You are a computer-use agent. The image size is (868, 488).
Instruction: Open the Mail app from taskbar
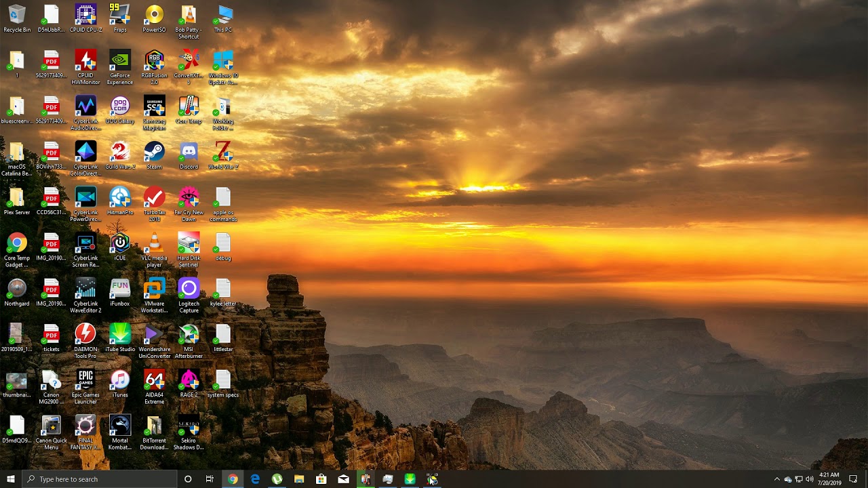344,479
